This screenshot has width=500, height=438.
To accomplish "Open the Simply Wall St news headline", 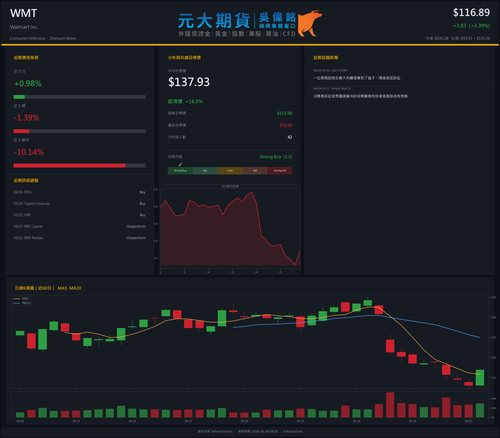I will point(360,96).
